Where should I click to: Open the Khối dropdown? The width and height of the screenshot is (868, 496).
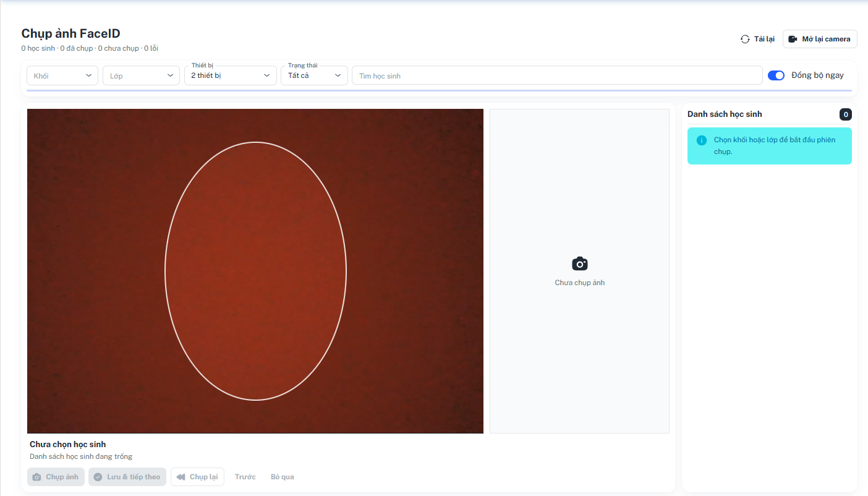[x=62, y=75]
